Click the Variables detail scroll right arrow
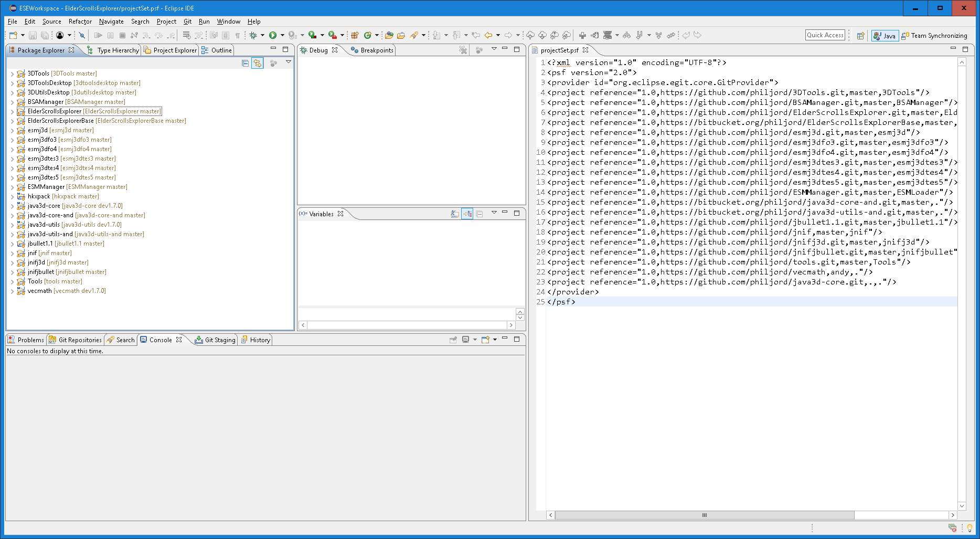Image resolution: width=980 pixels, height=539 pixels. point(511,325)
